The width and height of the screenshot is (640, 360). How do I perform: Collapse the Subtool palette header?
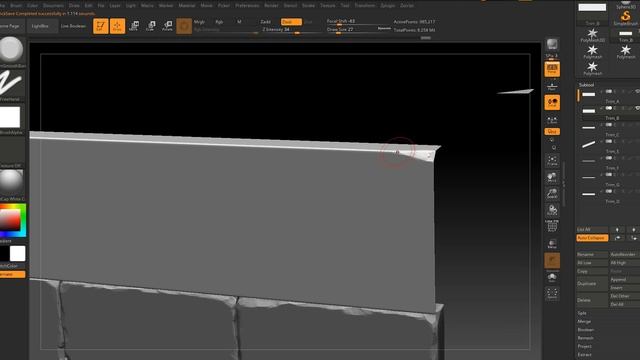pyautogui.click(x=587, y=85)
